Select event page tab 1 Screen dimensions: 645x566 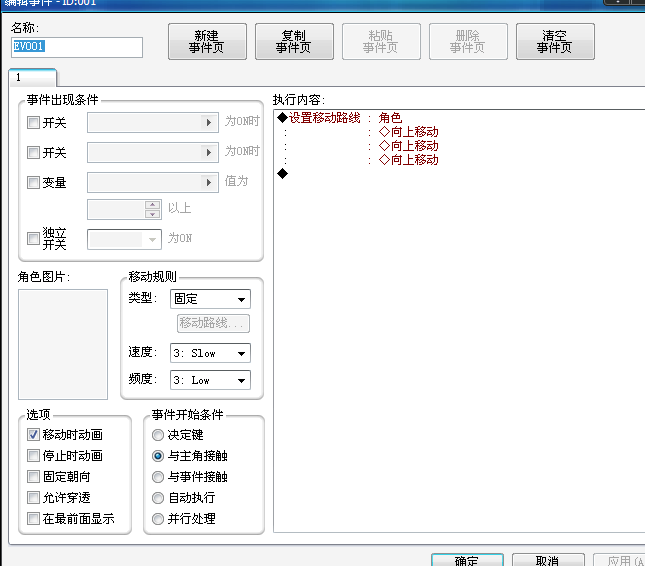pyautogui.click(x=32, y=77)
